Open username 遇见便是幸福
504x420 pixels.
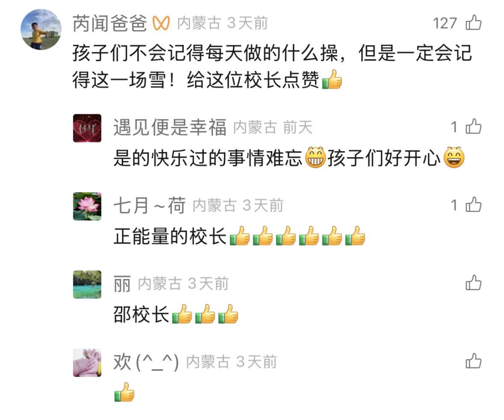tap(170, 127)
